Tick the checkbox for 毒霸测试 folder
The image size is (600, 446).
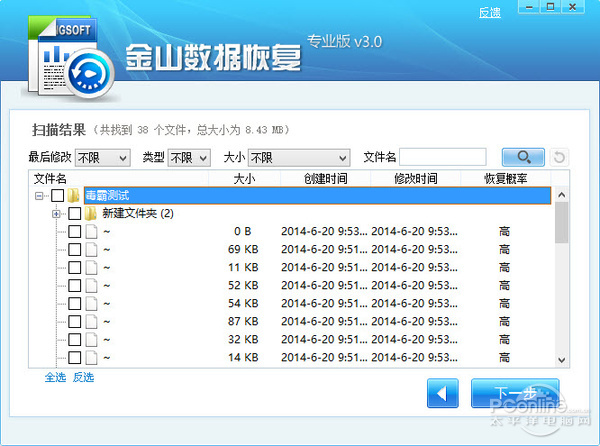[57, 195]
